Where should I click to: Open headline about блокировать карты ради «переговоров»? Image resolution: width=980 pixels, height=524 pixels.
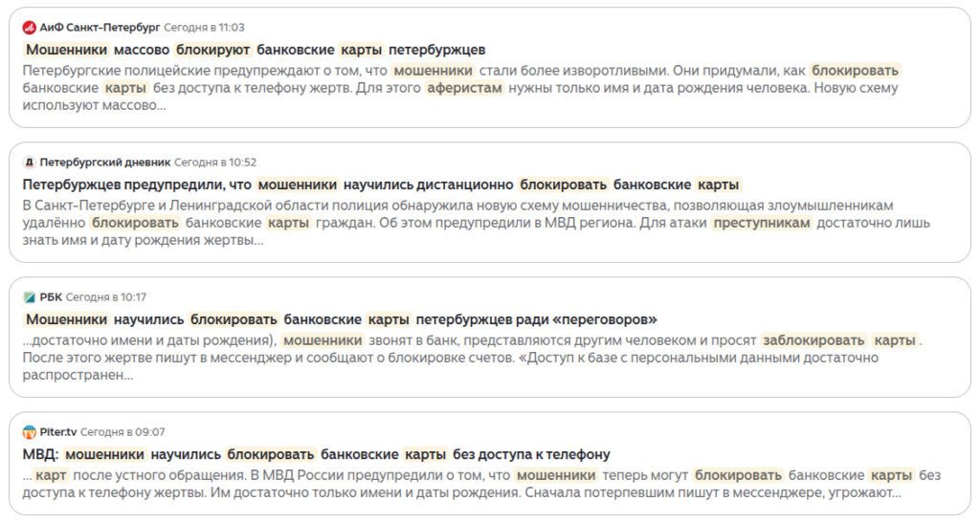point(341,319)
